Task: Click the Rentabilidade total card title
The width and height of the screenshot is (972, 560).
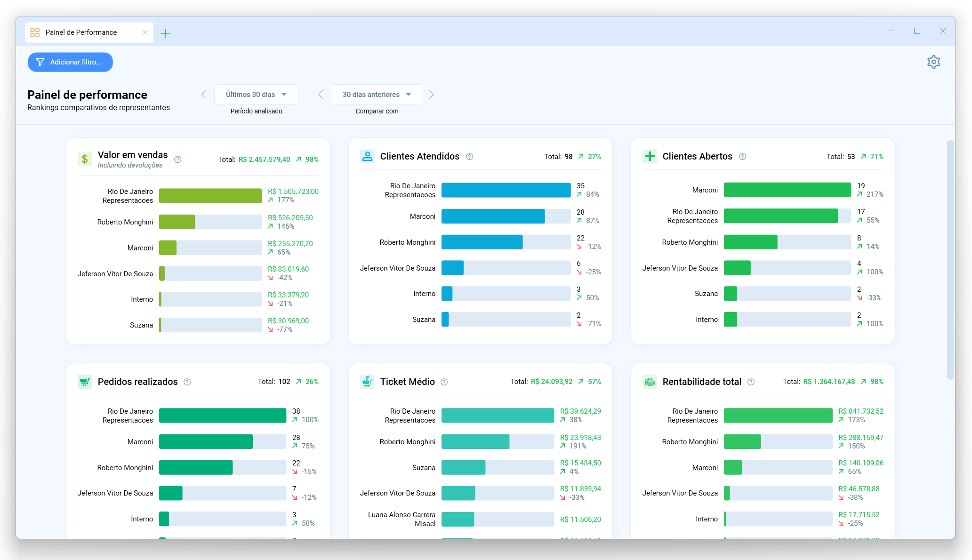Action: click(702, 382)
